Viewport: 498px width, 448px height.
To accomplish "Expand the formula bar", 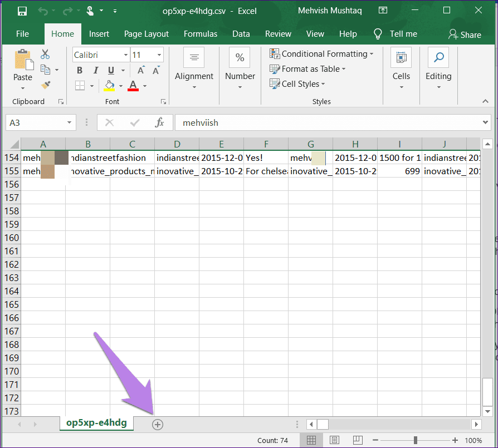I will [x=485, y=122].
